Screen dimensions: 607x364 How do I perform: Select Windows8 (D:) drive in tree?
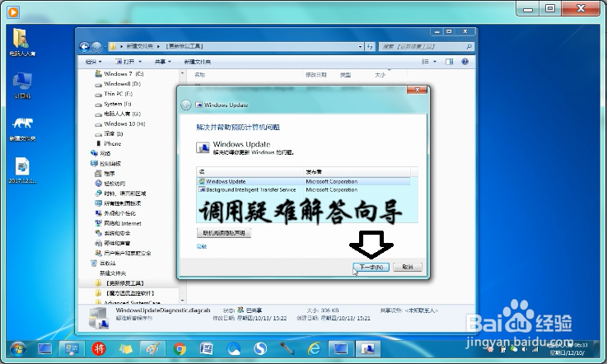(x=118, y=84)
